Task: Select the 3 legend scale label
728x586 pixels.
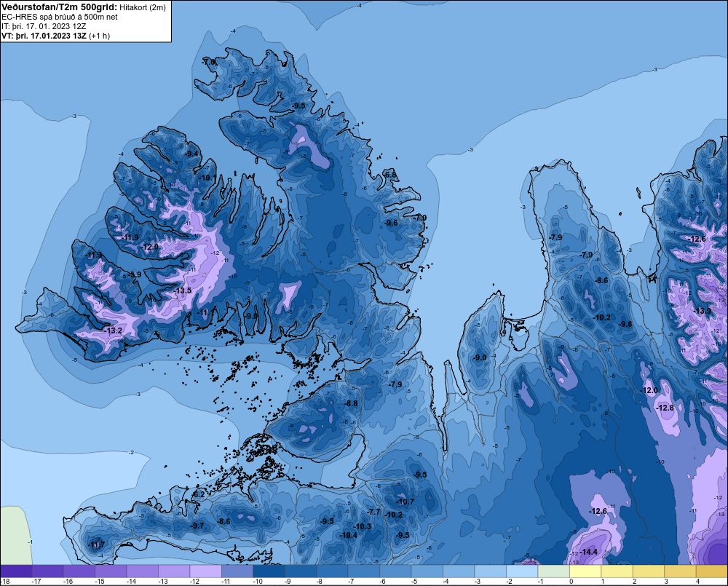Action: [666, 582]
